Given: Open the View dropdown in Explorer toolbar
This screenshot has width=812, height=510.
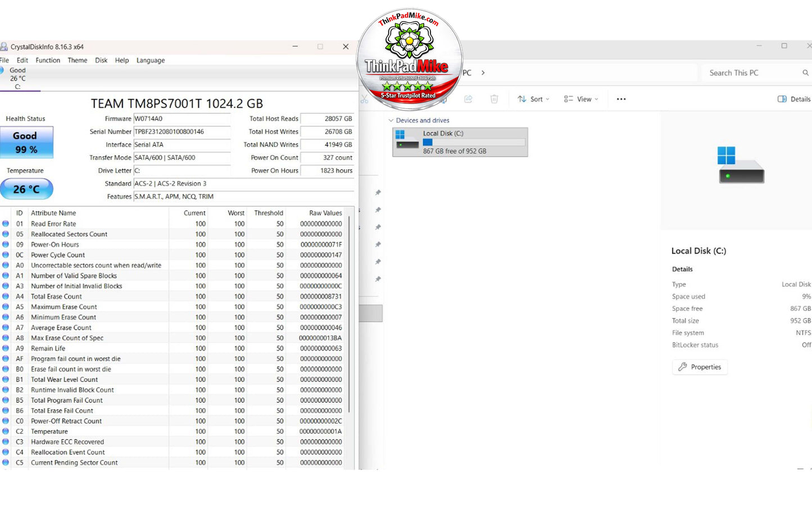Looking at the screenshot, I should (581, 99).
